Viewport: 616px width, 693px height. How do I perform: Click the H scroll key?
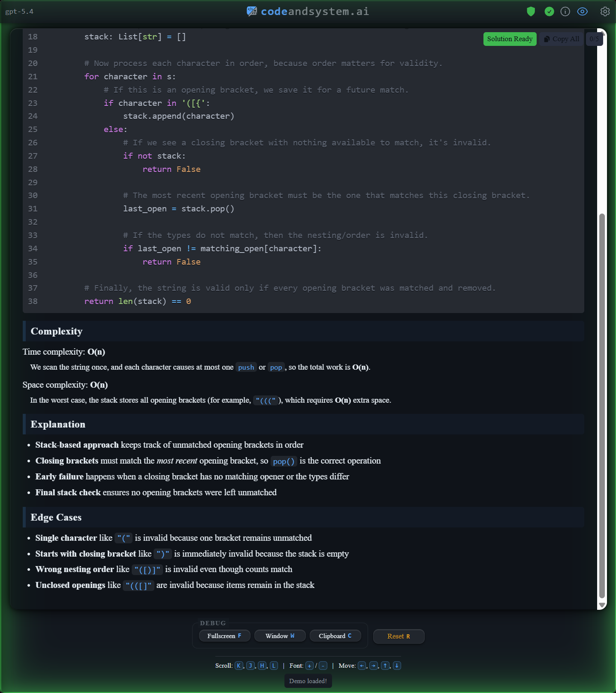coord(262,666)
